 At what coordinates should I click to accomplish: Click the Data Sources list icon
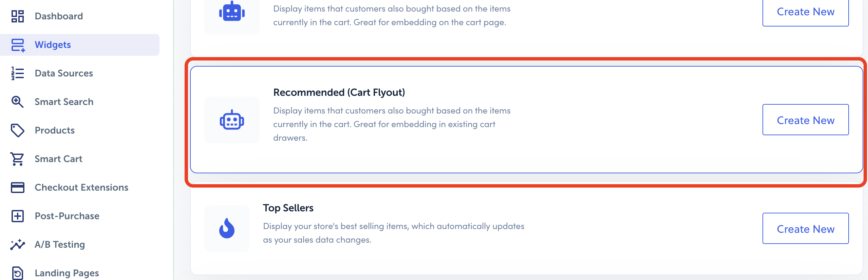point(18,73)
